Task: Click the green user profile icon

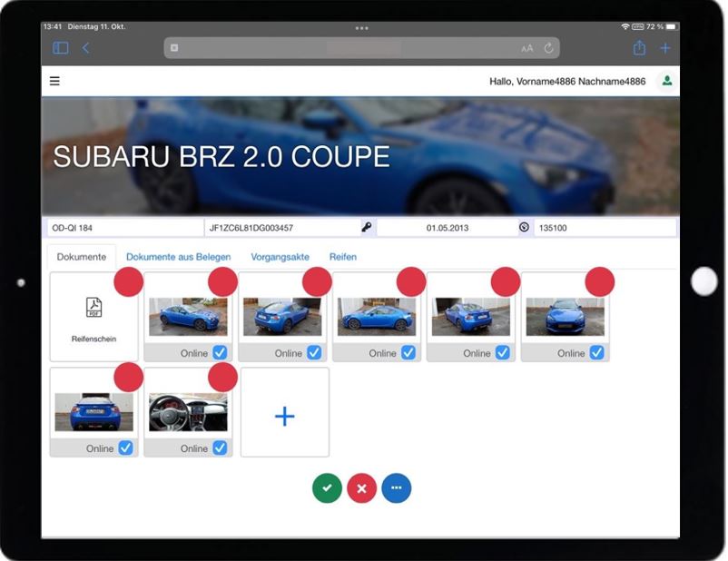Action: (667, 81)
